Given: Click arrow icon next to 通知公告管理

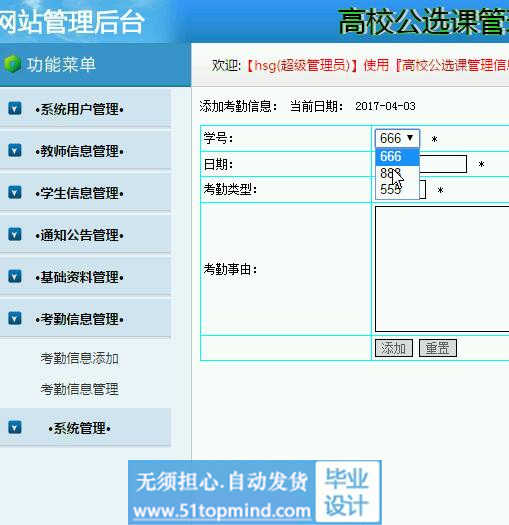Looking at the screenshot, I should [x=15, y=234].
